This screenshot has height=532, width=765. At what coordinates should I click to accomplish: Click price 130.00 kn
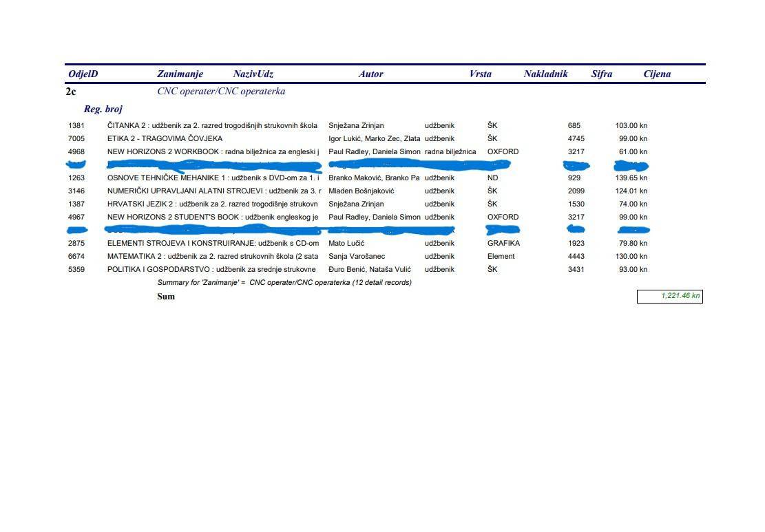point(631,257)
